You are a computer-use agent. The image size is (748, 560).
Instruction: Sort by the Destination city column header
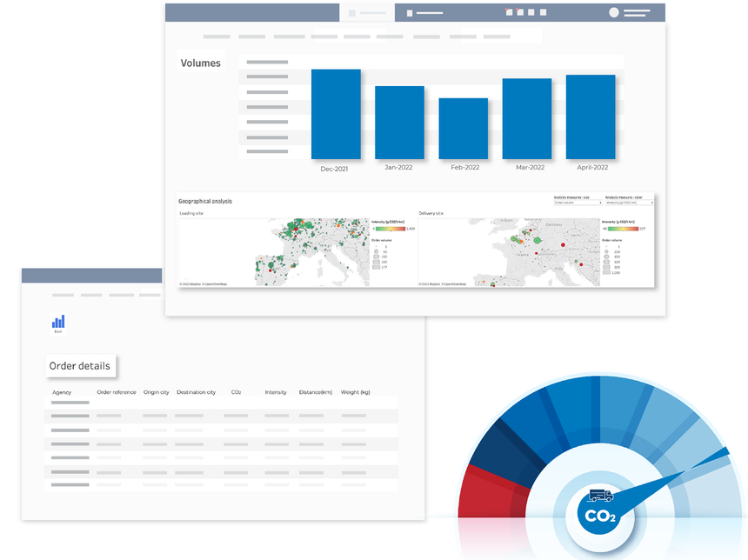coord(196,392)
